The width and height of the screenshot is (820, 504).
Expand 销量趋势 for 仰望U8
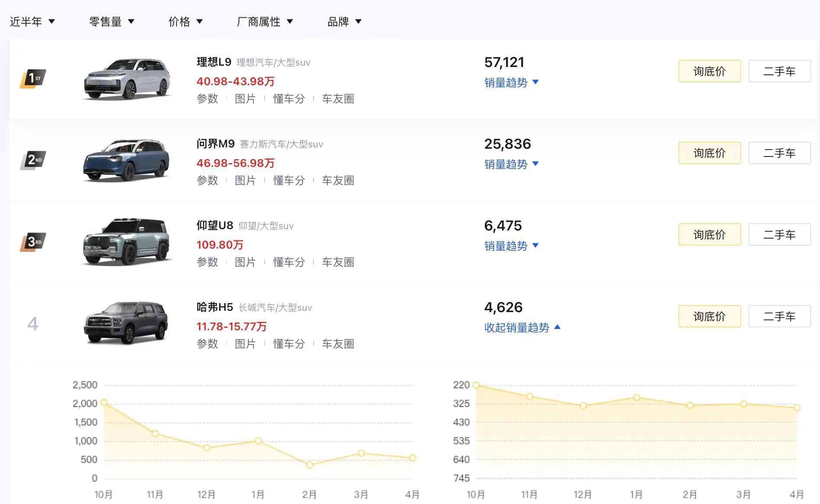click(x=511, y=246)
